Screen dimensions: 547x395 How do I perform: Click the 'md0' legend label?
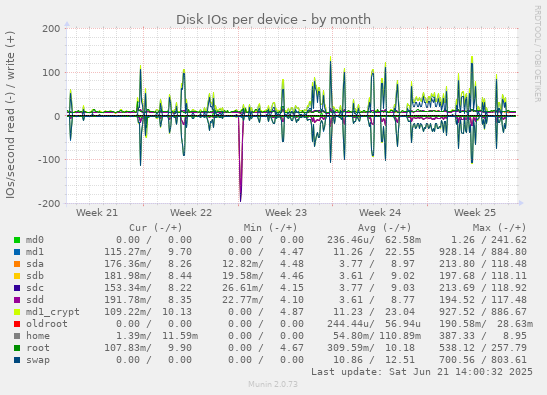(35, 240)
